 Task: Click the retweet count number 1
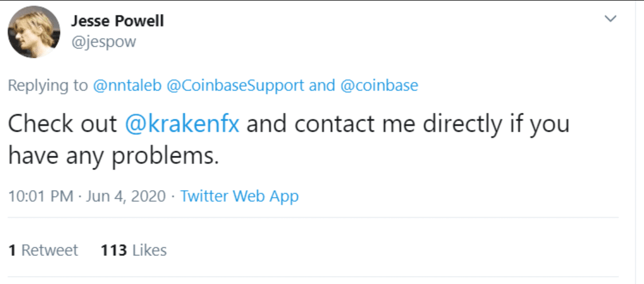12,250
